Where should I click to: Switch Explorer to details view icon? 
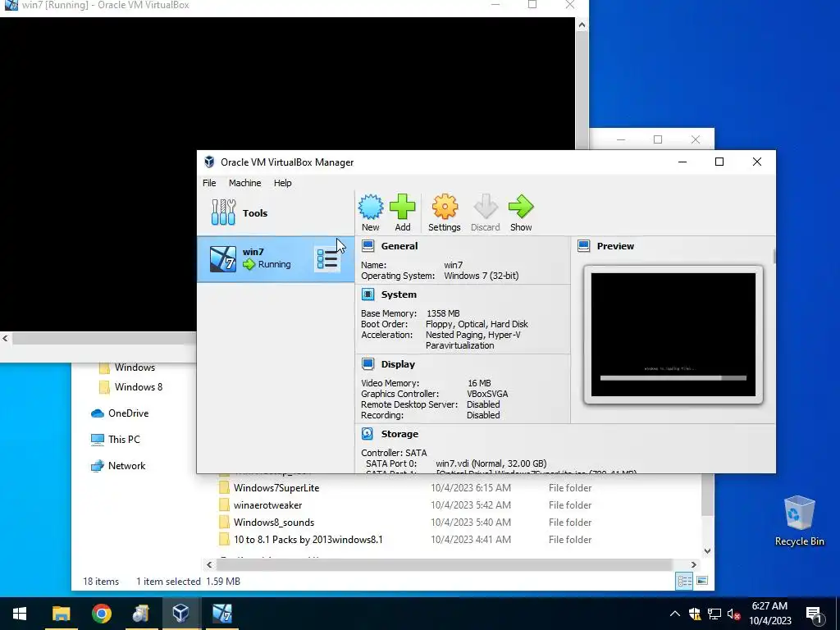(x=684, y=581)
